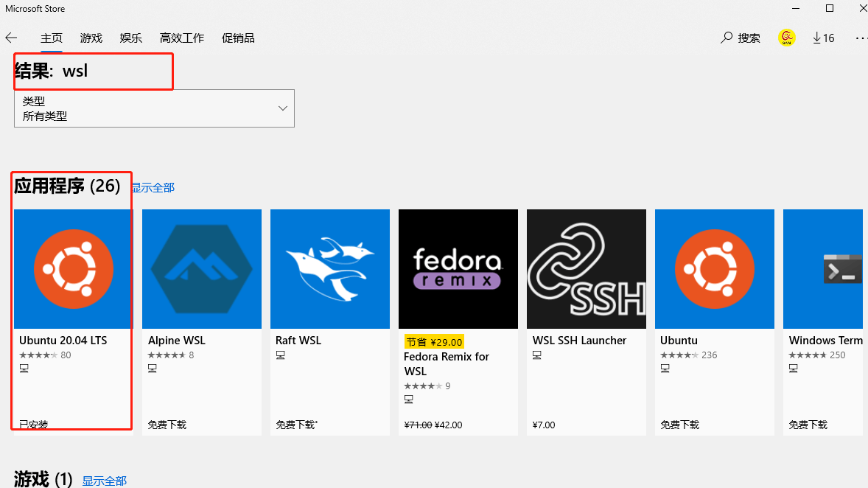Open the Alpine WSL app icon

[202, 269]
